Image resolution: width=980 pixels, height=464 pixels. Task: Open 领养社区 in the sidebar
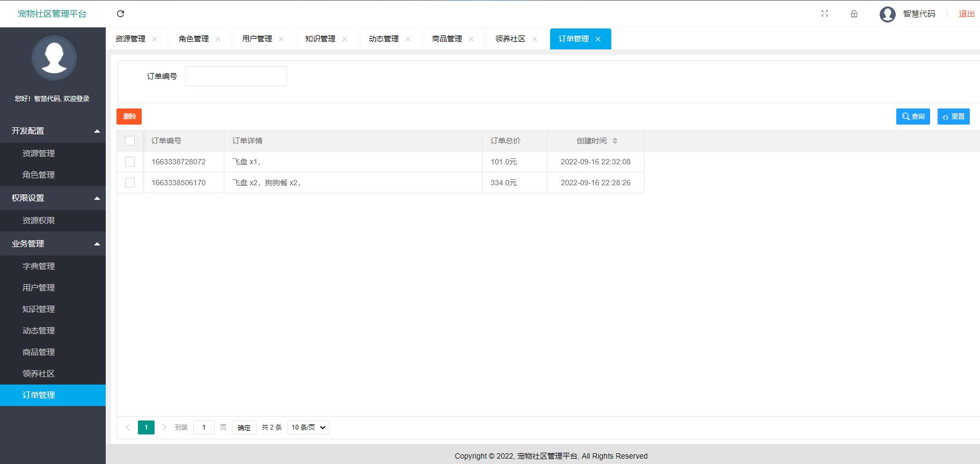pyautogui.click(x=53, y=374)
